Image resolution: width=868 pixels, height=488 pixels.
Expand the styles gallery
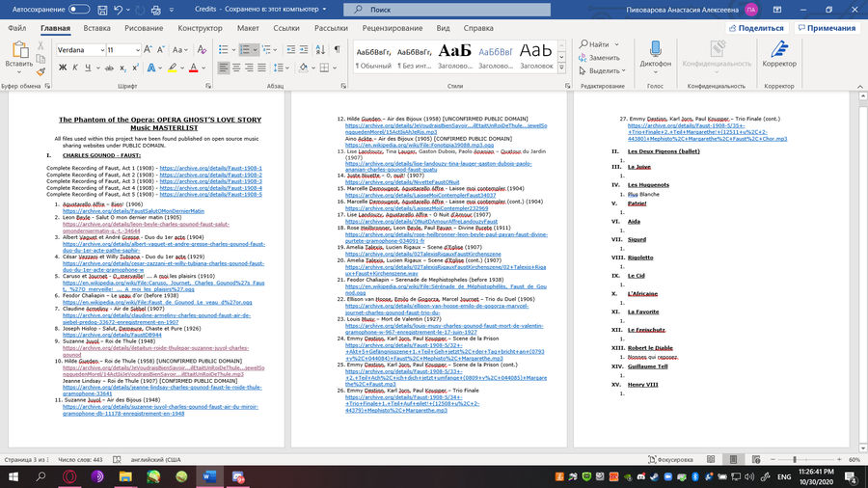[x=562, y=68]
